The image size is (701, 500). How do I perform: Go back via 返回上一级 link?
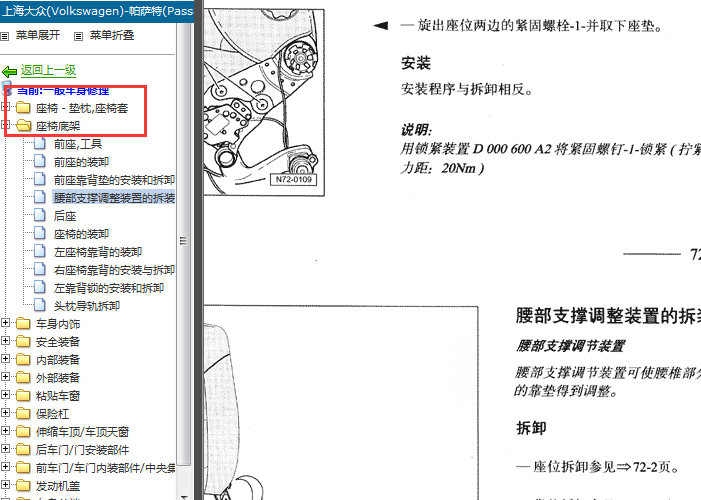[48, 70]
